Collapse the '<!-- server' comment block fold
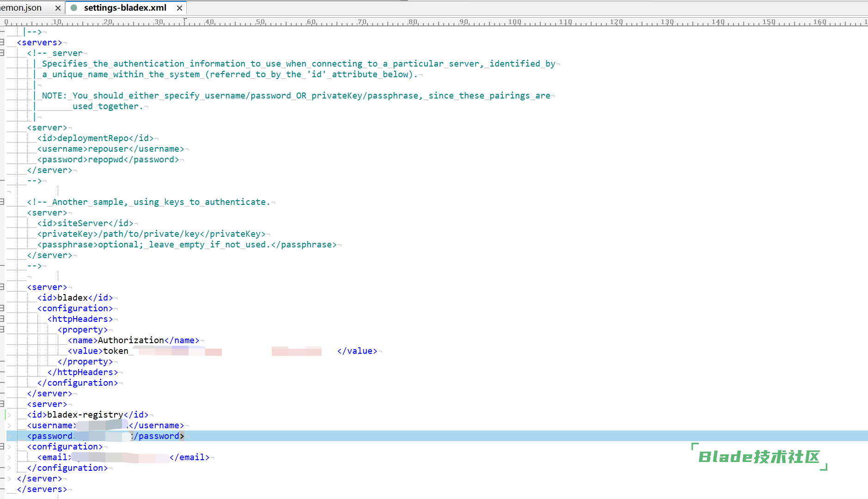 click(x=2, y=53)
